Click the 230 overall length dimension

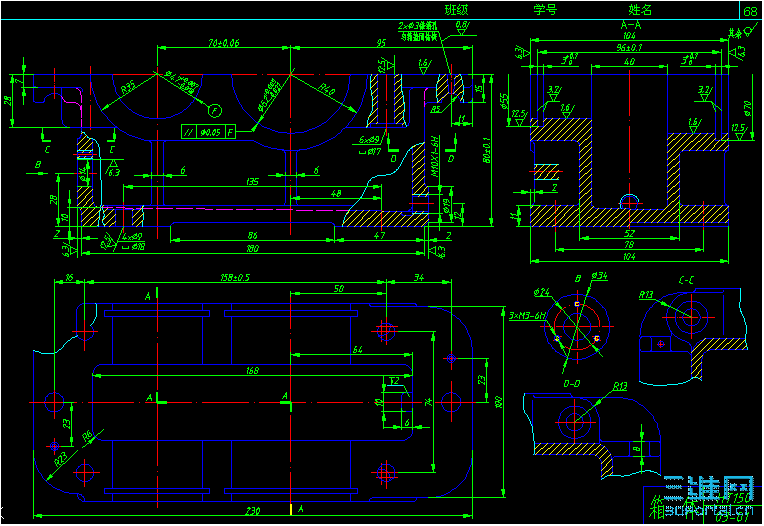[x=252, y=511]
